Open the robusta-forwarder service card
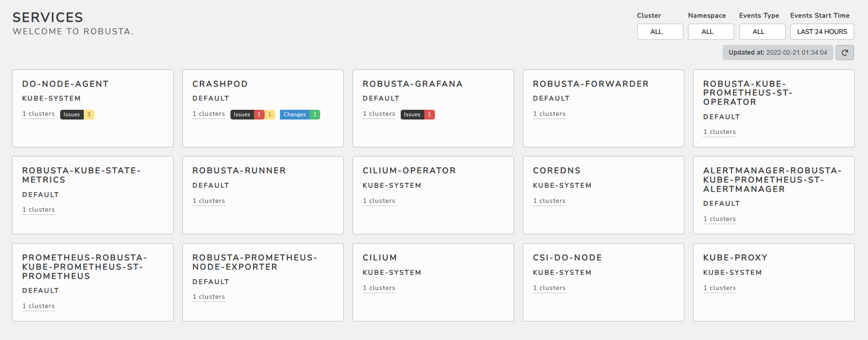This screenshot has width=868, height=340. click(x=603, y=108)
